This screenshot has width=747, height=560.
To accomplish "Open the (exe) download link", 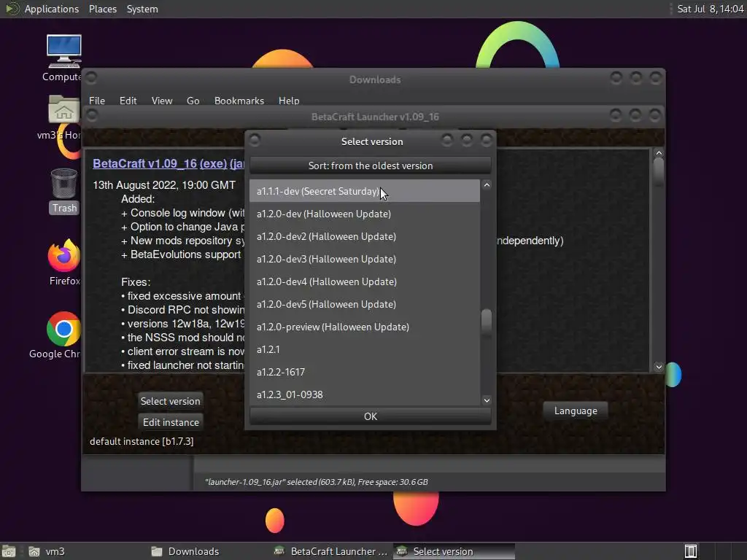I will point(213,163).
